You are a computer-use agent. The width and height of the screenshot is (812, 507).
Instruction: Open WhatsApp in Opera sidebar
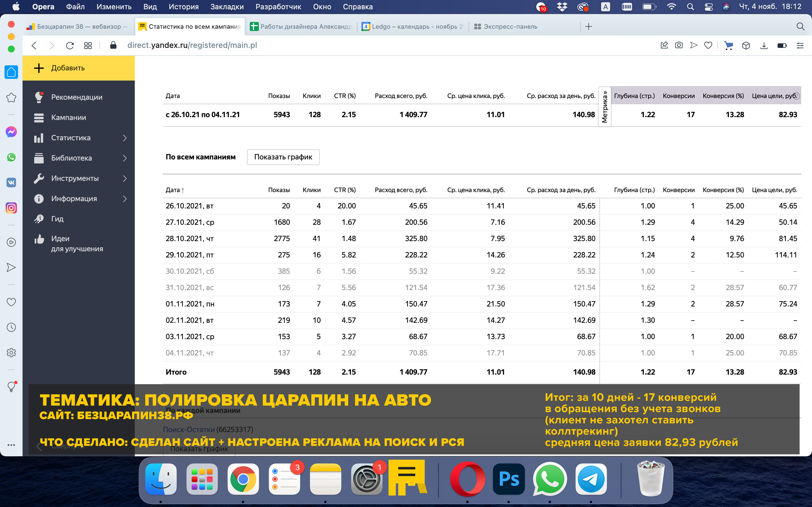(x=11, y=157)
